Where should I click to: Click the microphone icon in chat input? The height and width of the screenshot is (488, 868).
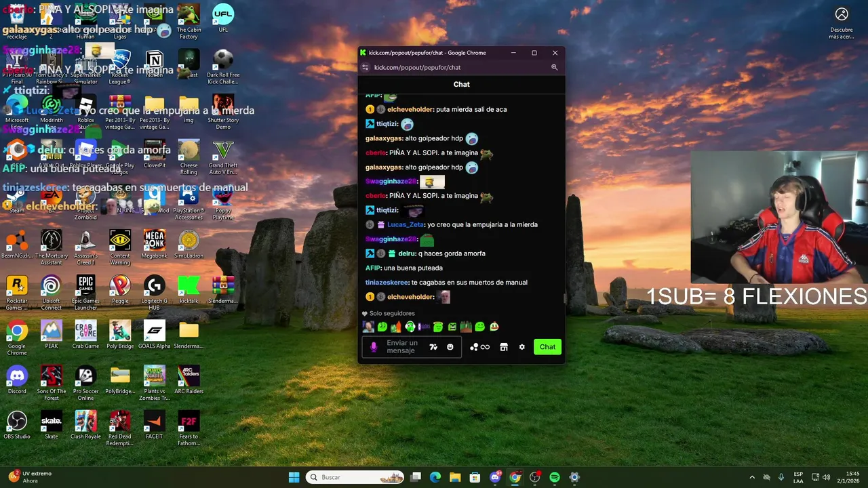point(374,347)
